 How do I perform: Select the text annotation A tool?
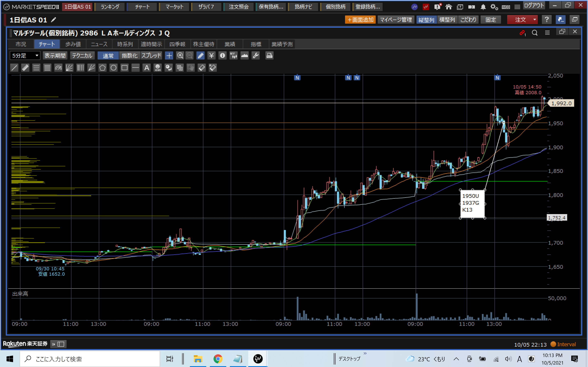coord(147,68)
